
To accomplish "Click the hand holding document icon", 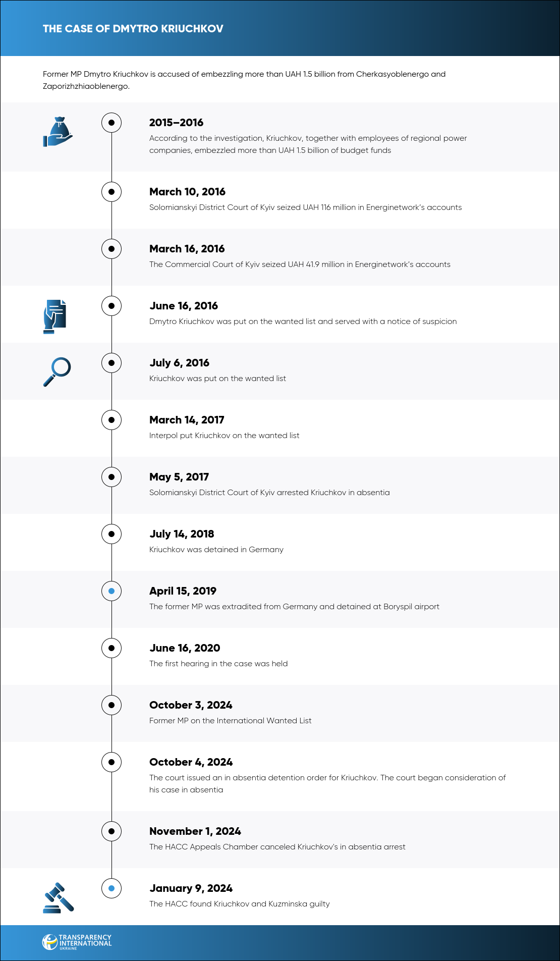I will click(x=55, y=316).
